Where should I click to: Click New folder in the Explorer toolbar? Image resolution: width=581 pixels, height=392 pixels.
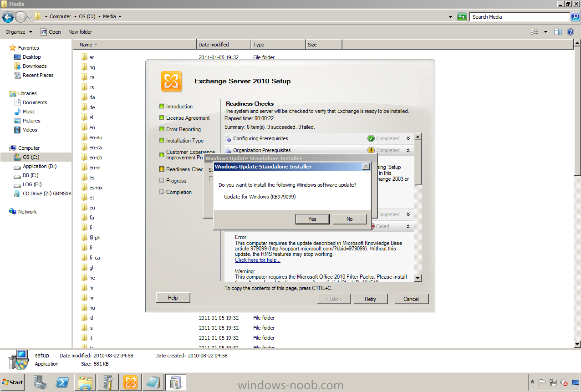pyautogui.click(x=80, y=32)
